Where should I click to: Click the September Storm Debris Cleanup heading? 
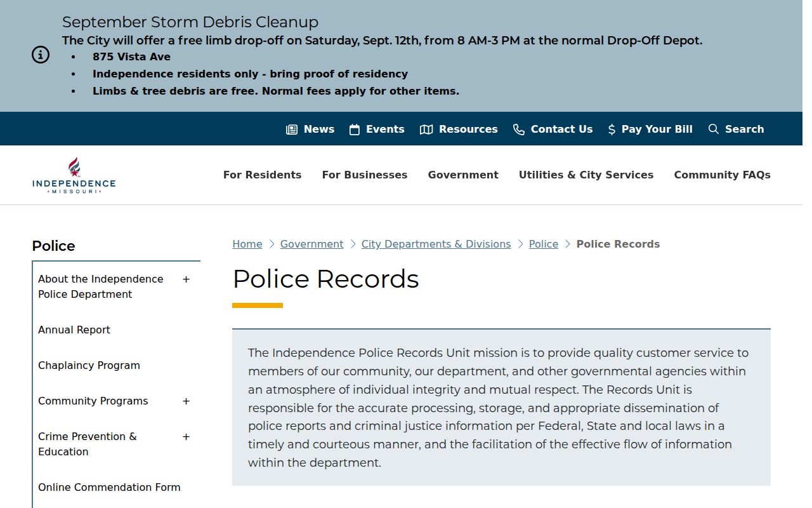[190, 22]
